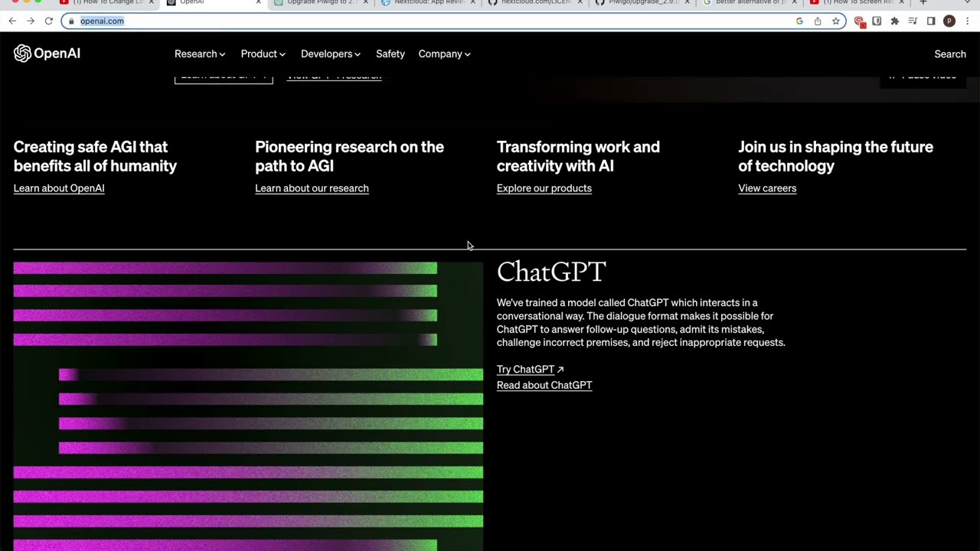Image resolution: width=980 pixels, height=551 pixels.
Task: Go back to the previous page
Action: [x=12, y=21]
